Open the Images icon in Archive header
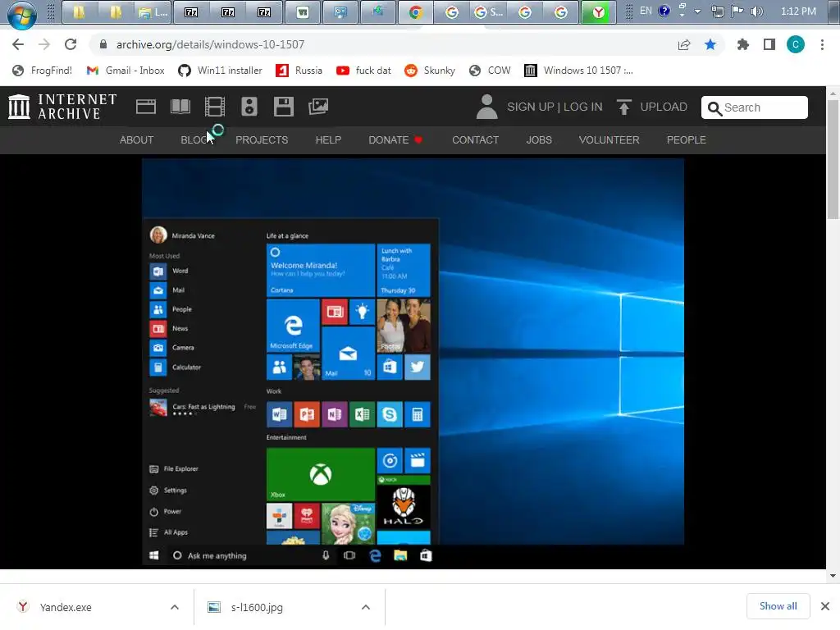Viewport: 840px width, 630px height. (x=318, y=107)
